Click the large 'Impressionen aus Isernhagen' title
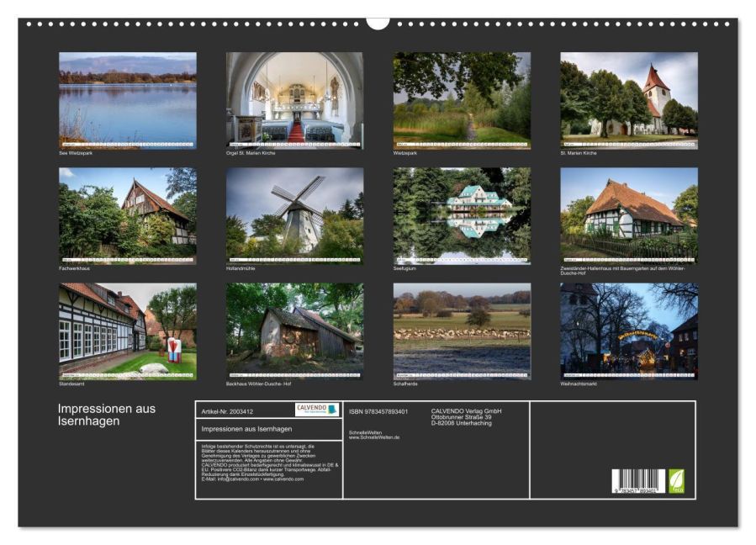 point(107,415)
